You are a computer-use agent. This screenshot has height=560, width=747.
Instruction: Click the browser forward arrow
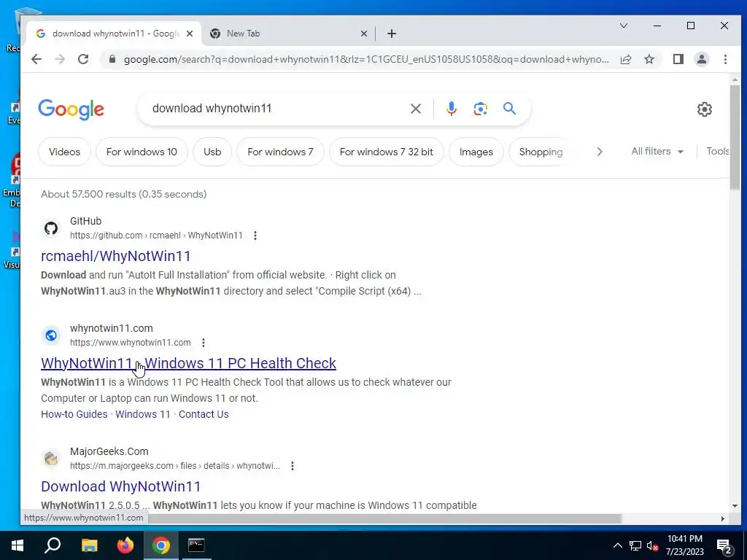click(60, 59)
